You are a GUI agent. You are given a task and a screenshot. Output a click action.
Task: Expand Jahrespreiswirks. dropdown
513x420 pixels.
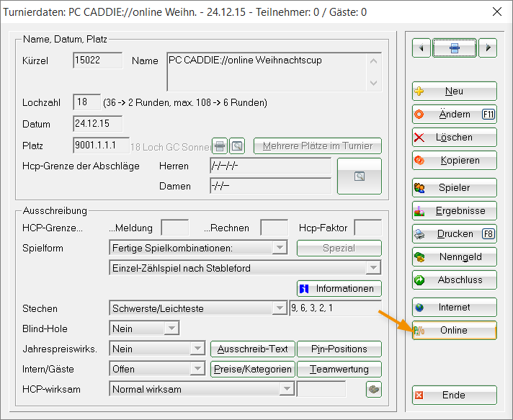(197, 349)
